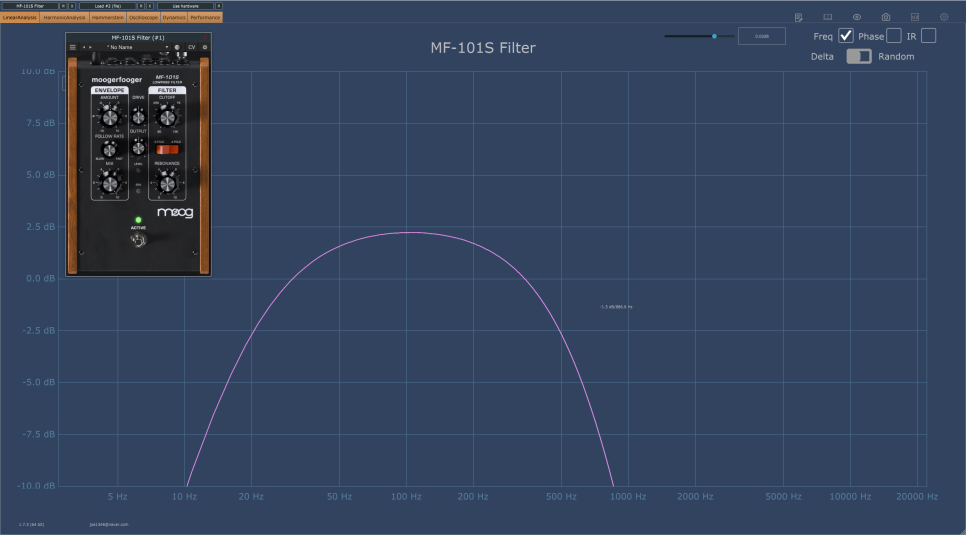Click the X button next to Load #2 slot
The image size is (966, 535).
coord(150,6)
